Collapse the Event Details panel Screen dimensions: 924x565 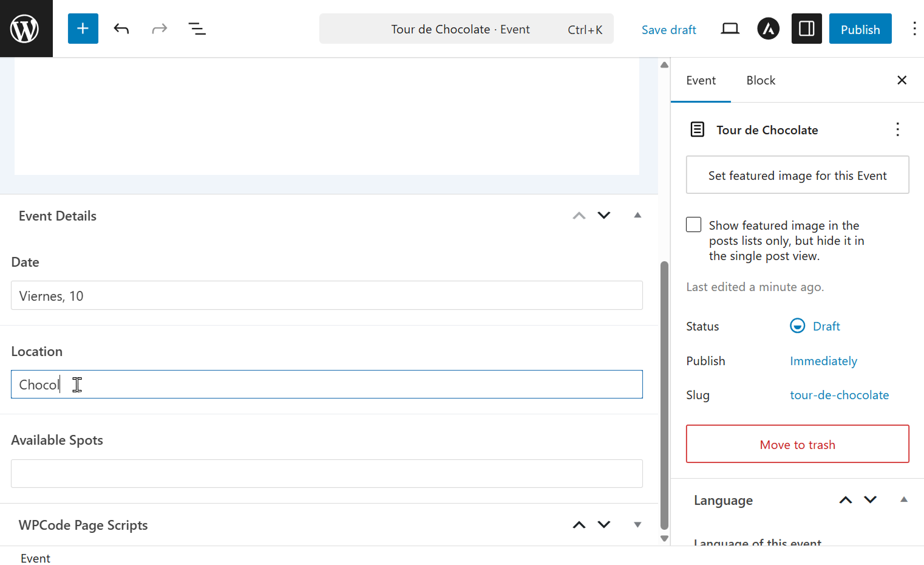[x=637, y=215]
